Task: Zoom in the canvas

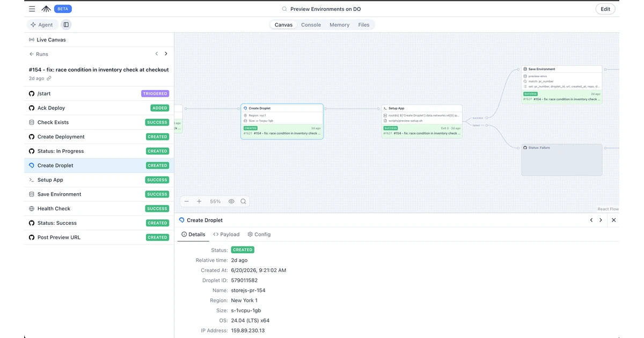Action: [x=199, y=202]
